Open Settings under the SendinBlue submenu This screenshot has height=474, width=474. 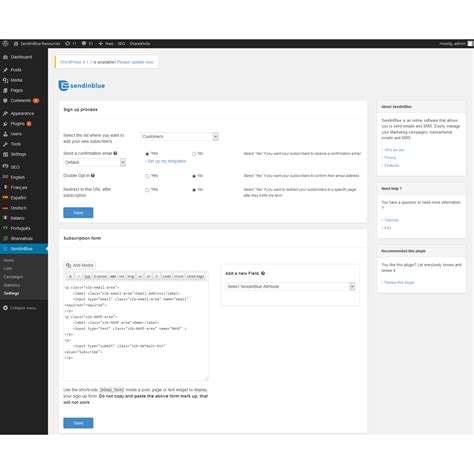tap(11, 293)
